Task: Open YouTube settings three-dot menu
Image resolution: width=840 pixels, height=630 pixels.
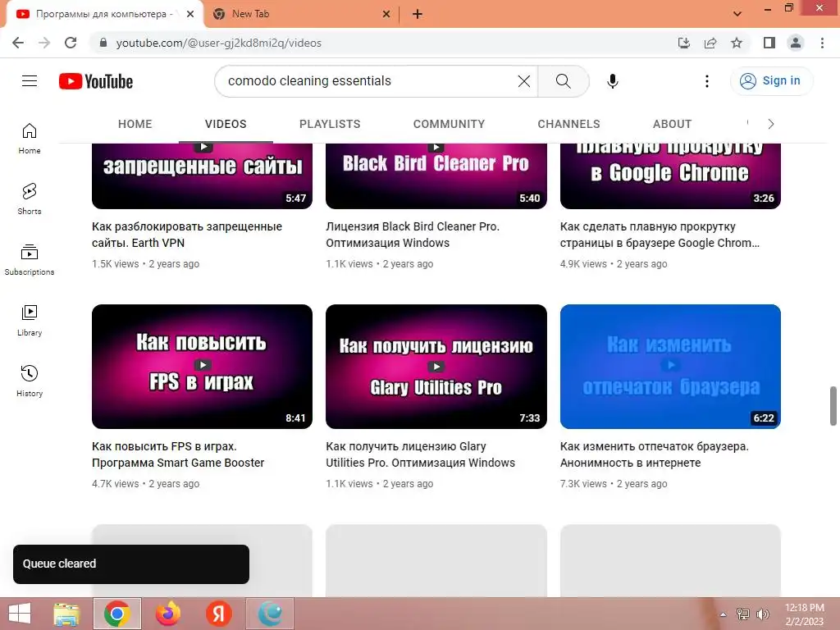Action: [706, 81]
